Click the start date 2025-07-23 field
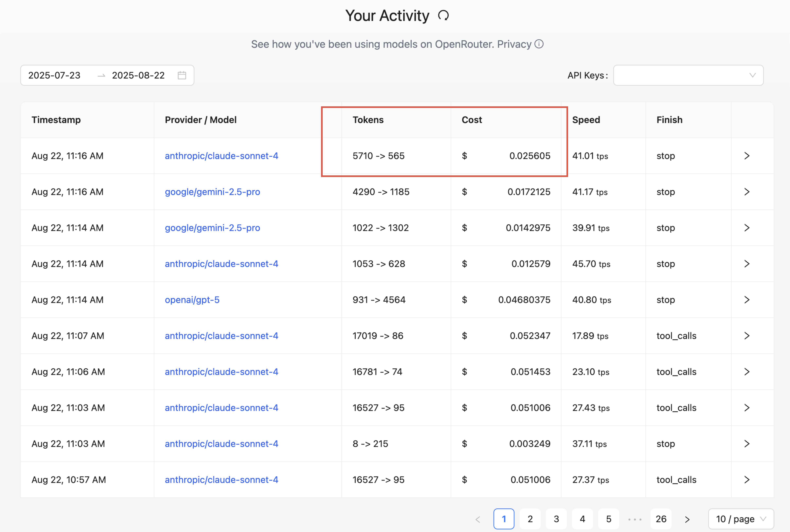The height and width of the screenshot is (532, 790). [54, 75]
